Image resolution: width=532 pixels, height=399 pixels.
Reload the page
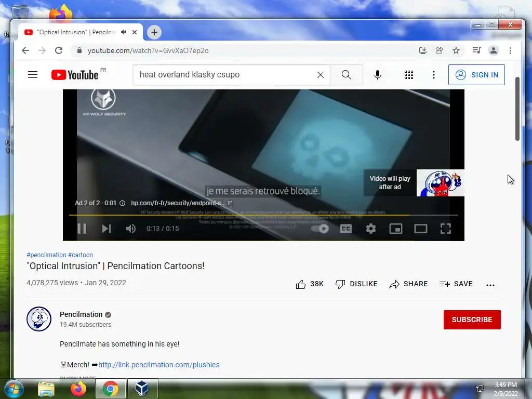59,50
